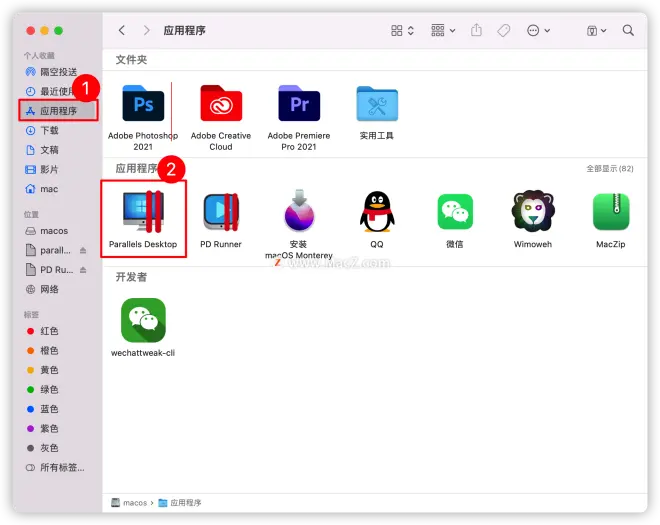Select the parall... volume in sidebar
This screenshot has height=525, width=660.
click(x=50, y=250)
